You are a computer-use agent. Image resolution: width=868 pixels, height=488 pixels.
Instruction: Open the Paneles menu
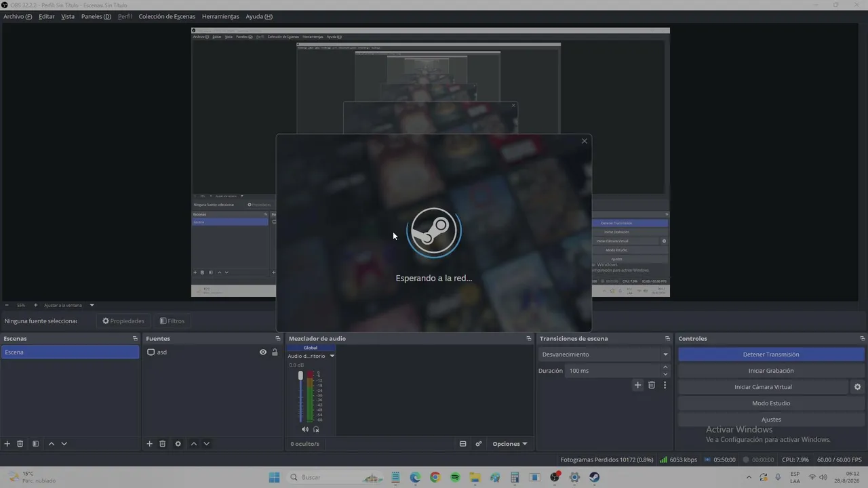tap(96, 16)
